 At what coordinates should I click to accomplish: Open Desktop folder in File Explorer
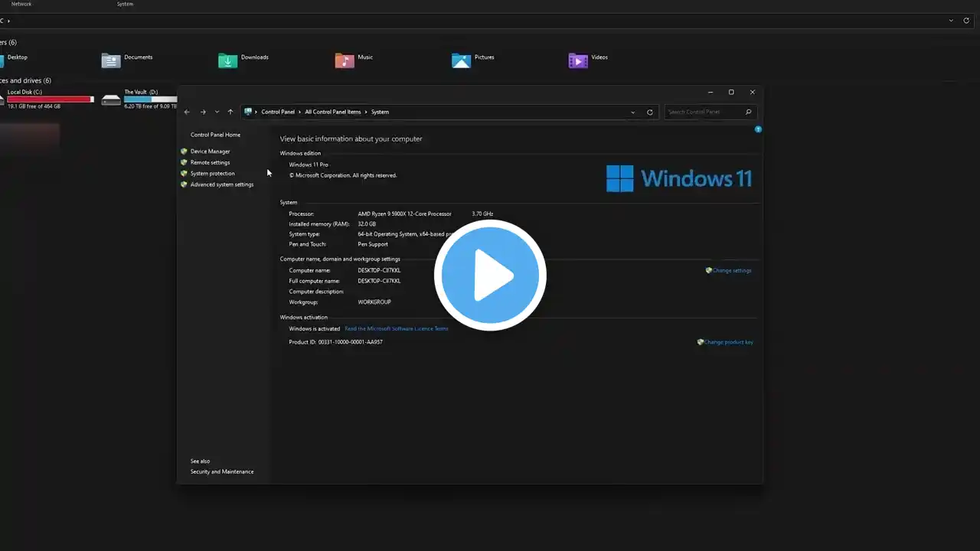coord(14,60)
